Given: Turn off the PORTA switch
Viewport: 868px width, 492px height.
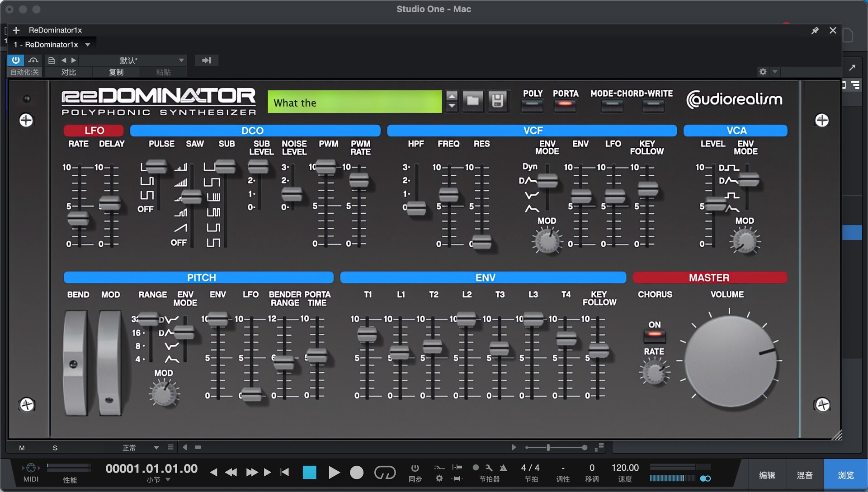Looking at the screenshot, I should [x=565, y=104].
